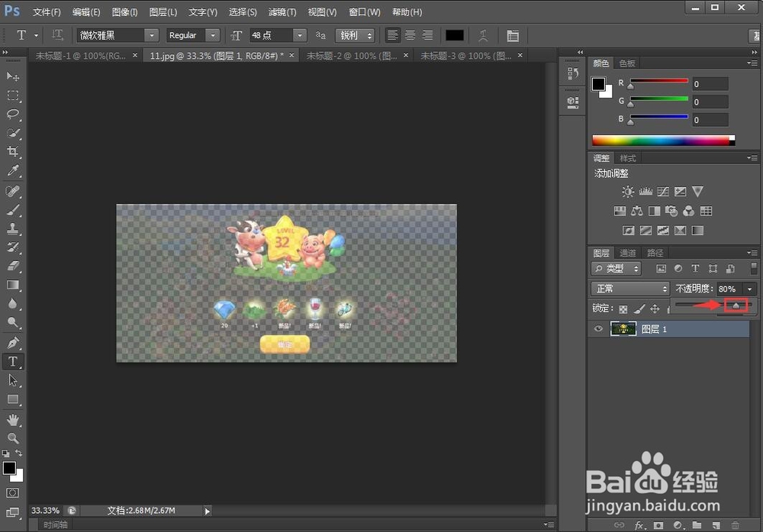Toggle lock position

[x=655, y=308]
